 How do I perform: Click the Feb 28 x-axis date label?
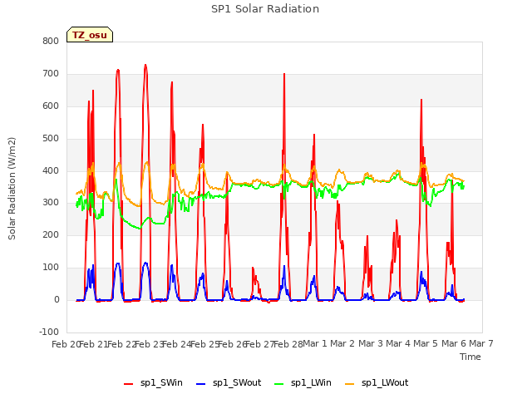tap(288, 344)
